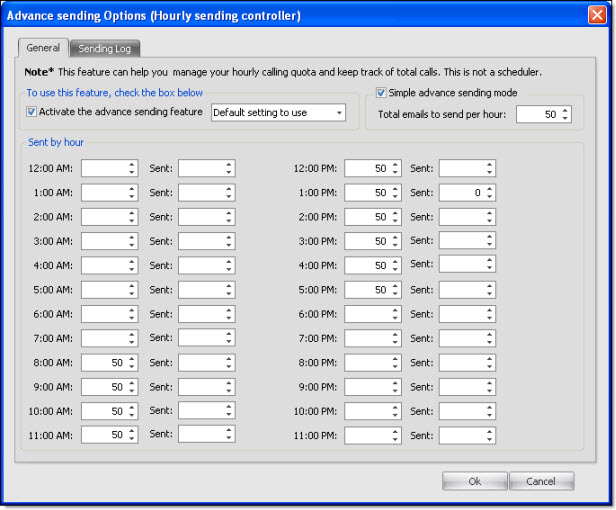This screenshot has height=510, width=616.
Task: Click the 9:00 AM quota field showing 50
Action: point(109,387)
